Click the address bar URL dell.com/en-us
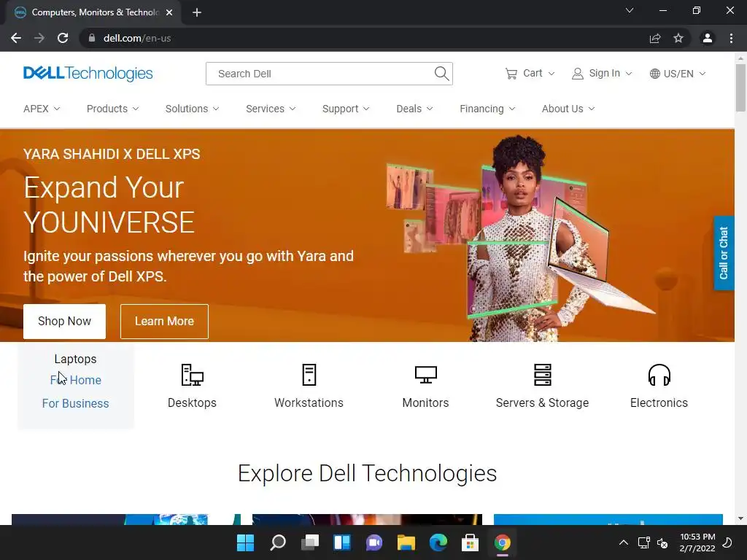The image size is (747, 560). tap(137, 38)
